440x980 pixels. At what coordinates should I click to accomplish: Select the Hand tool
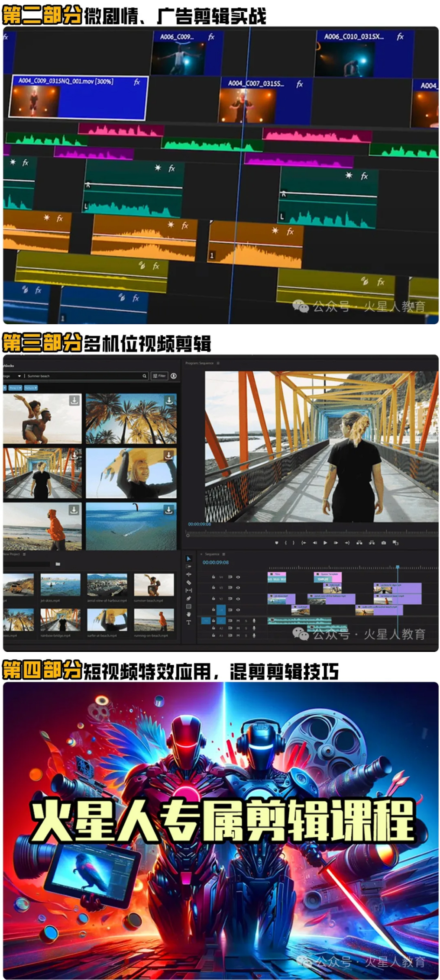tap(188, 614)
